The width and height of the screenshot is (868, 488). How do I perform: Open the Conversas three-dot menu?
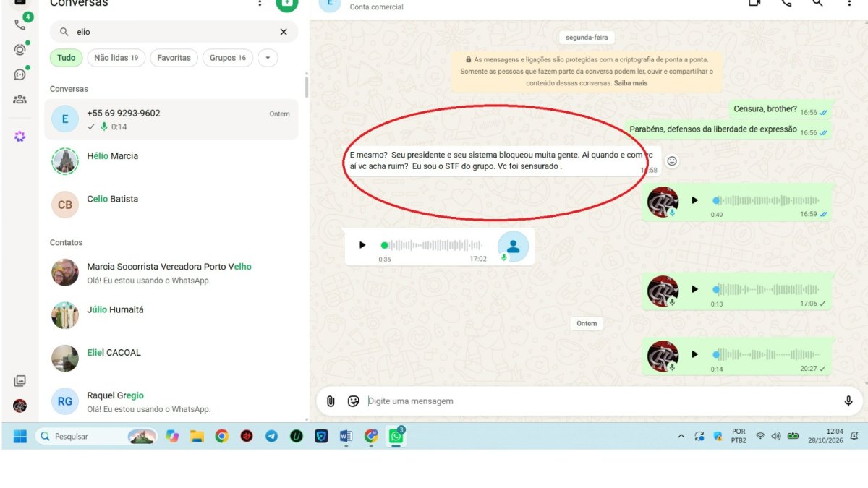tap(260, 4)
